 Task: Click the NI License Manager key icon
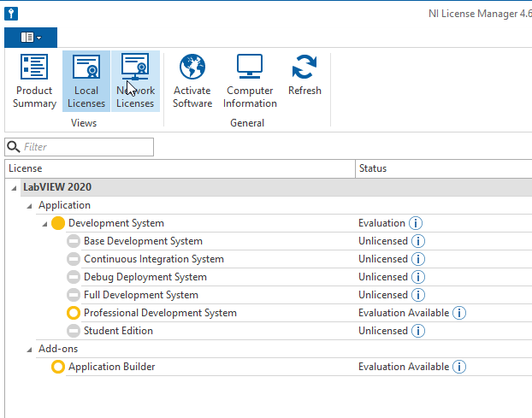click(x=11, y=14)
